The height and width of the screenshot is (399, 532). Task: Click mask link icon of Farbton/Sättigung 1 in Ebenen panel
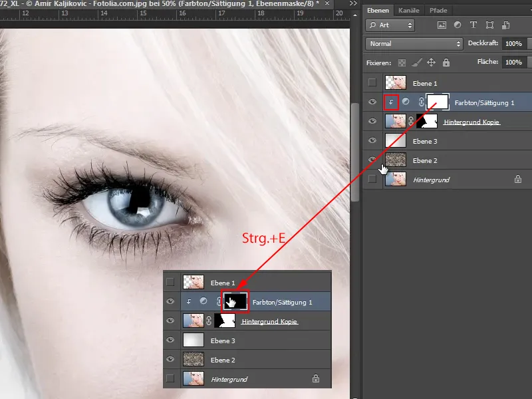coord(421,102)
